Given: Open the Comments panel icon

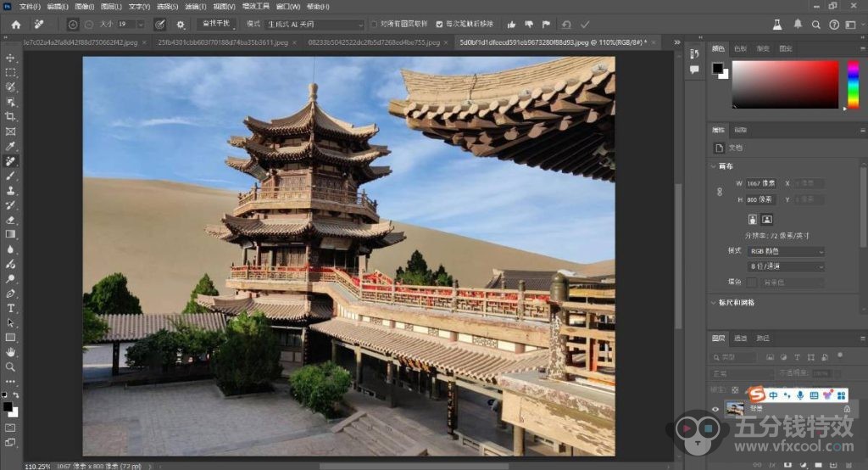Looking at the screenshot, I should [695, 70].
